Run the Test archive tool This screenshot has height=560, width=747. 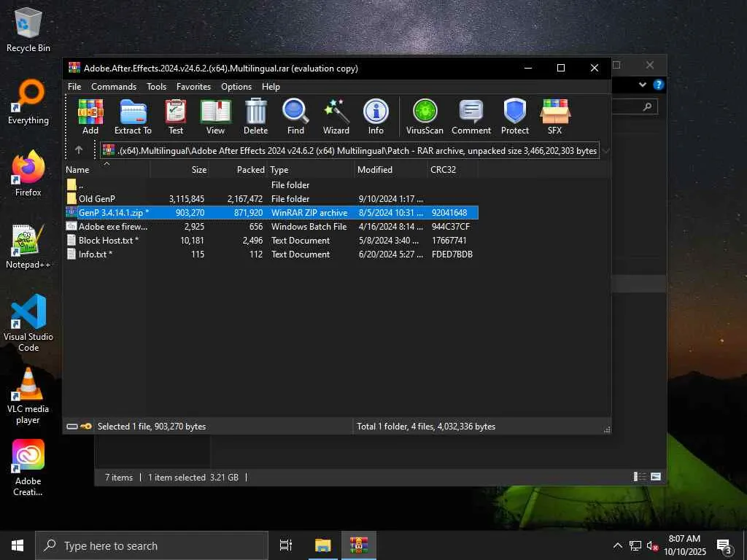click(175, 117)
